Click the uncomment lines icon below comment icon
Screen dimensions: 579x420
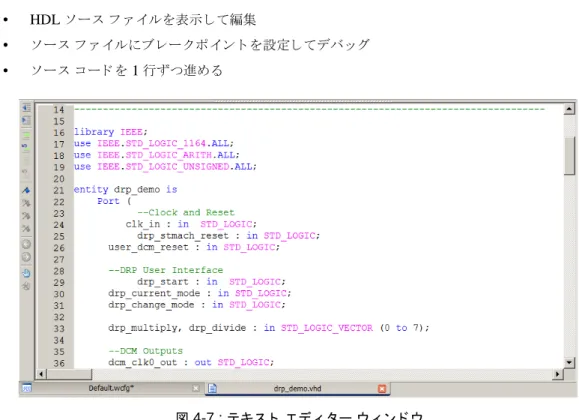click(25, 147)
